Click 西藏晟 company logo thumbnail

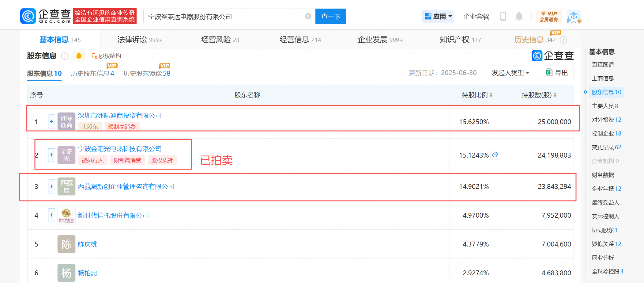tap(66, 186)
